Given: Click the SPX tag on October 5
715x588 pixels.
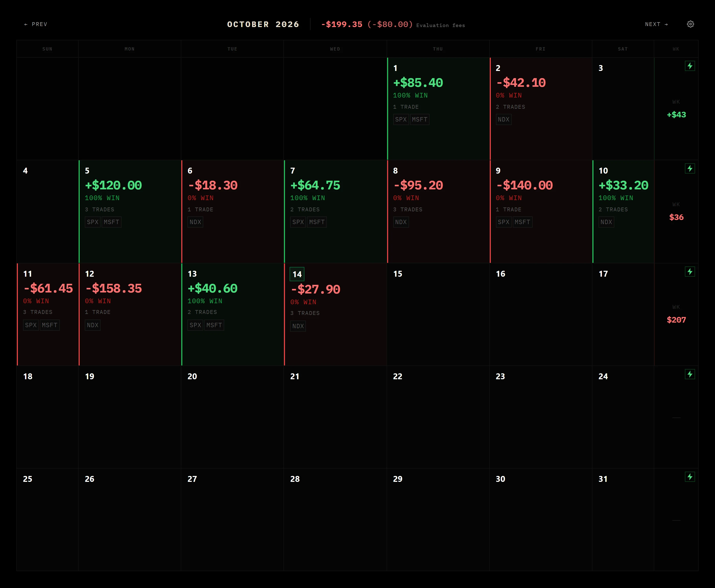Looking at the screenshot, I should (x=92, y=222).
